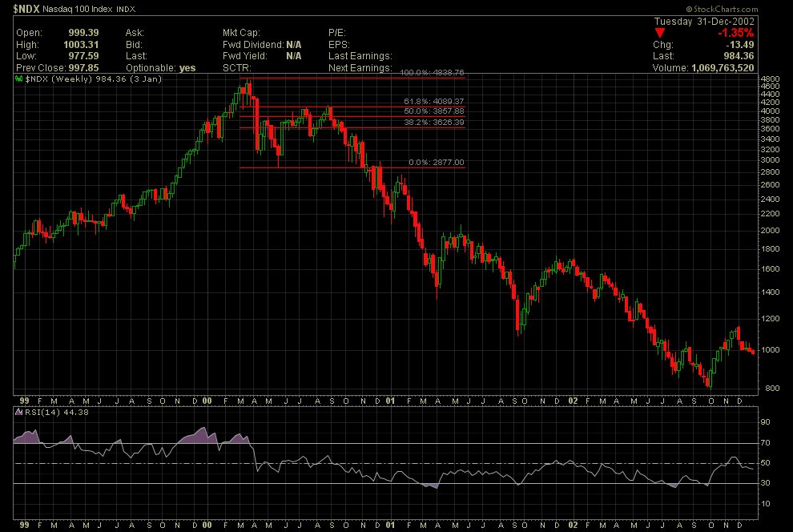Click the RSI 30 oversold level label
The image size is (793, 532).
click(x=765, y=484)
